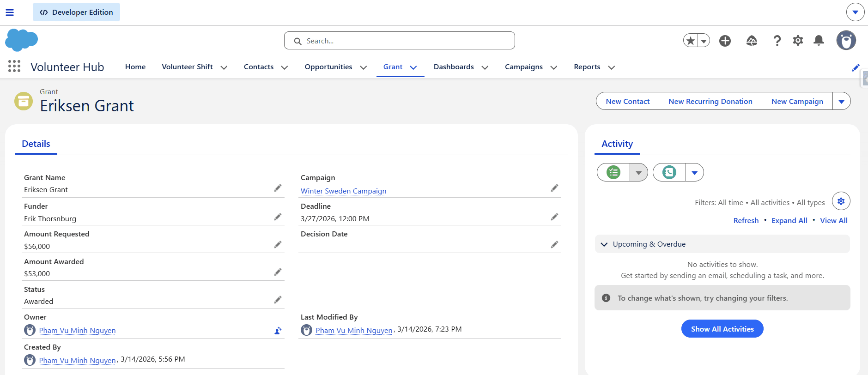Click the New Contact button

coord(628,101)
